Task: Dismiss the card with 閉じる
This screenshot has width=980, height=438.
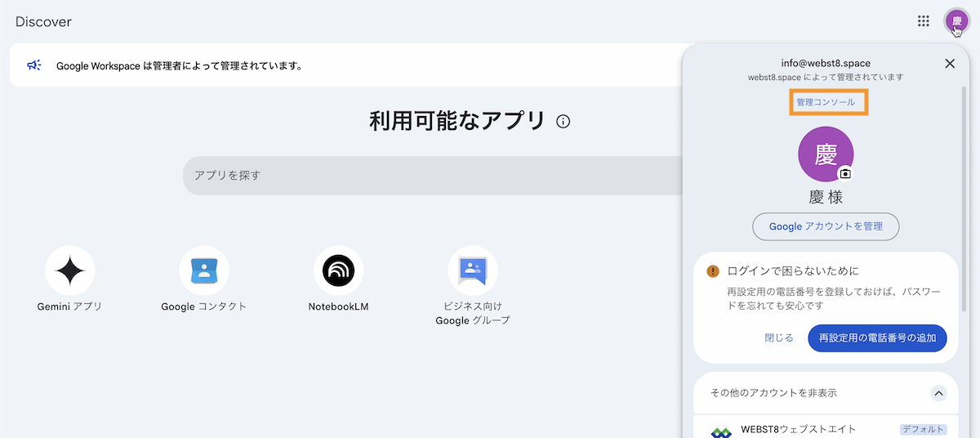Action: click(x=779, y=337)
